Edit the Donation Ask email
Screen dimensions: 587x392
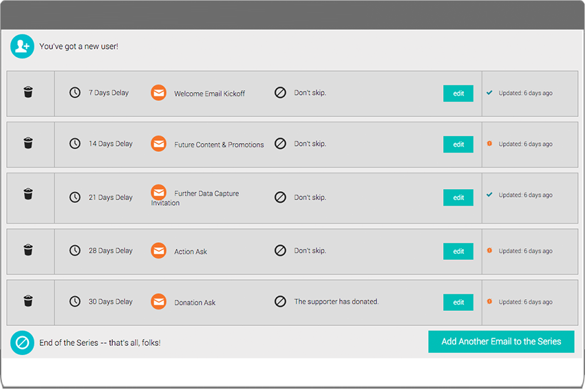click(x=458, y=302)
